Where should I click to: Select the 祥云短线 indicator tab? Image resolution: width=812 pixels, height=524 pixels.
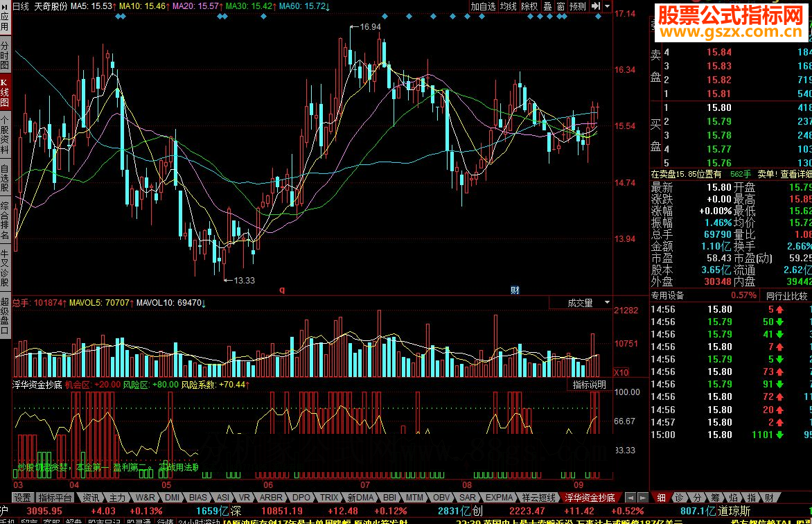pyautogui.click(x=538, y=498)
